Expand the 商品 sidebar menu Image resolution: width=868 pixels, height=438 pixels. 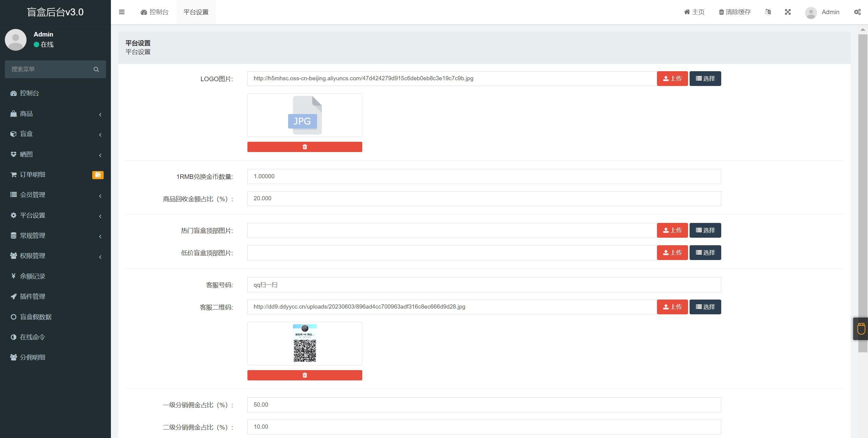point(26,114)
